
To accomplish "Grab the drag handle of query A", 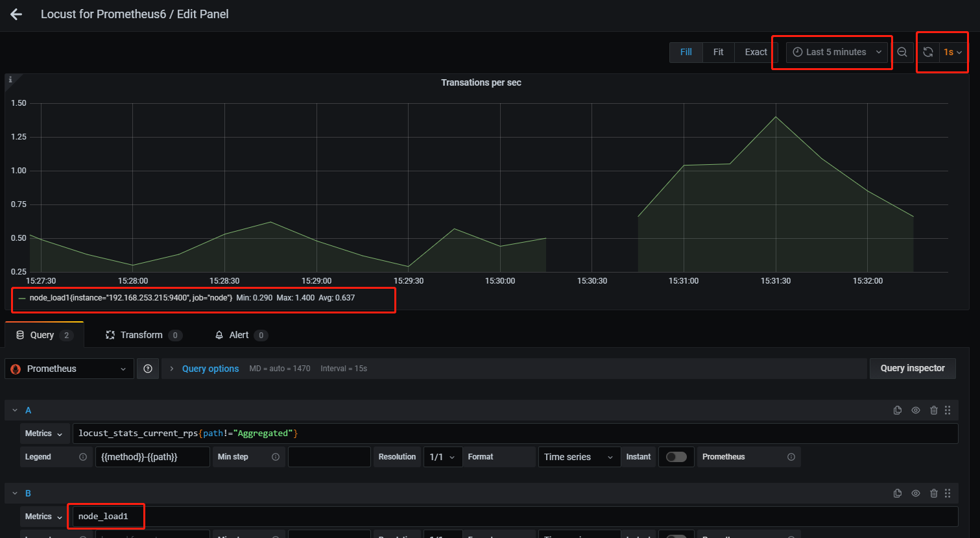I will 948,410.
